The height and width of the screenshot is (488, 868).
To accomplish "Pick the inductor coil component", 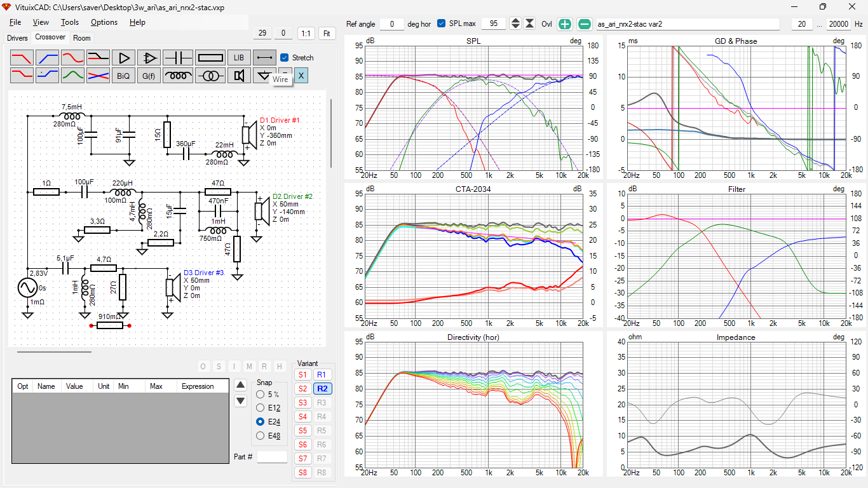I will [179, 76].
